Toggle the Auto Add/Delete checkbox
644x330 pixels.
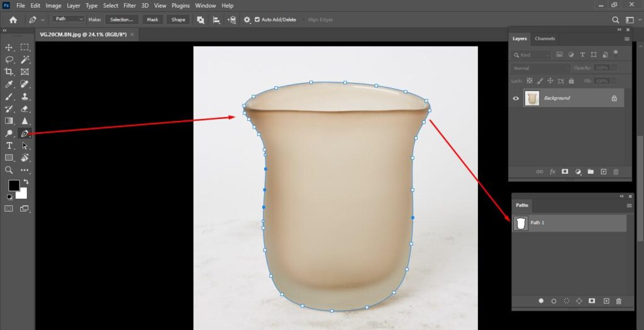pos(257,20)
